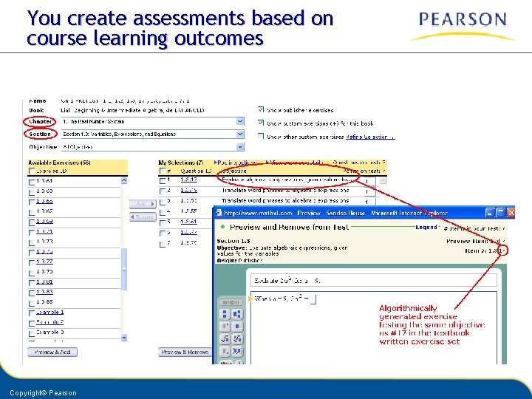Insert a square root from math palette
The image size is (532, 399).
[x=225, y=338]
